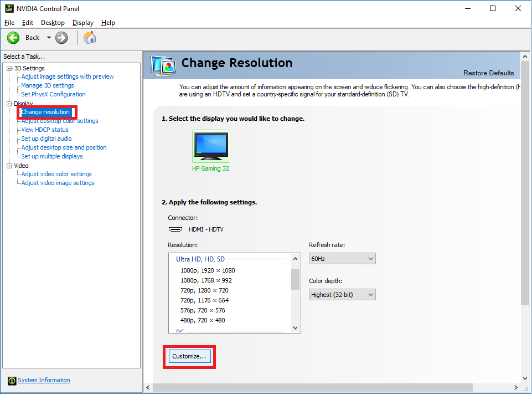Click the Home icon in toolbar
Screen dimensions: 532x395
click(90, 38)
